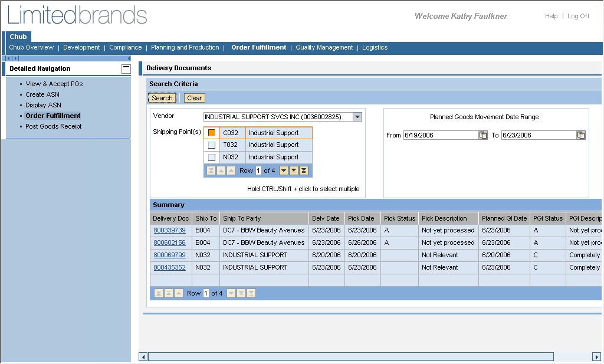The image size is (604, 364).
Task: Click the PGI Status column header
Action: (x=548, y=218)
